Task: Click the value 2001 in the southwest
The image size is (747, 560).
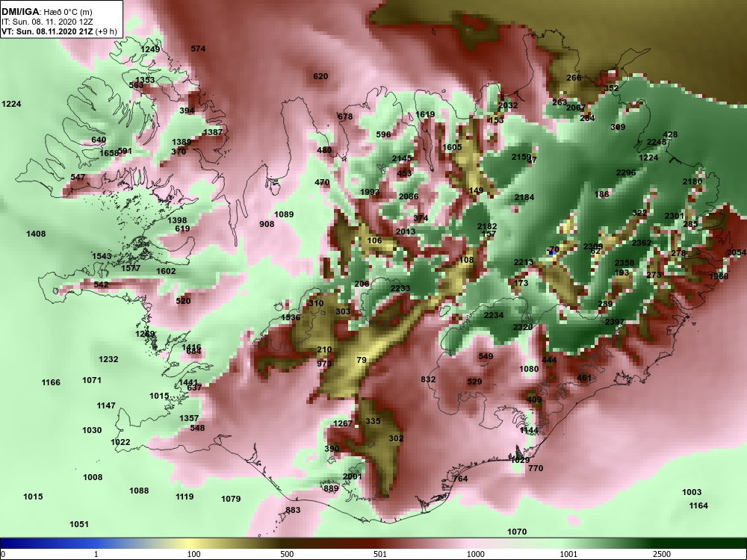Action: (352, 476)
